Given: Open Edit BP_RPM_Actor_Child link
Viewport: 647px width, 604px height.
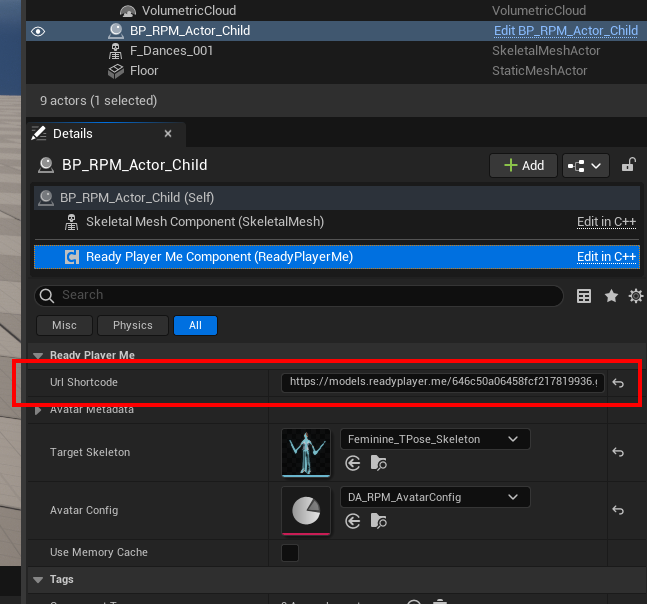Looking at the screenshot, I should pyautogui.click(x=565, y=31).
